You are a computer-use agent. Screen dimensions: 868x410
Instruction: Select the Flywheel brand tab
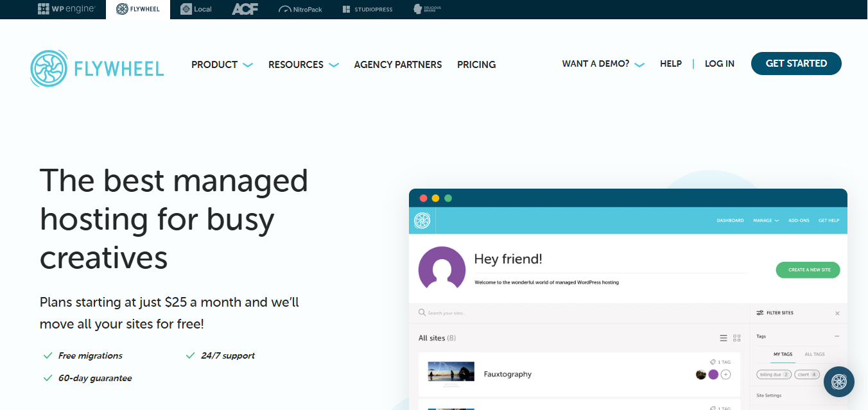coord(138,9)
